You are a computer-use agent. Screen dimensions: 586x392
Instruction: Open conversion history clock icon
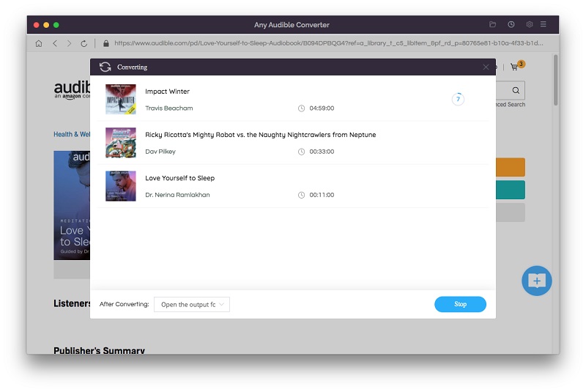[x=511, y=24]
